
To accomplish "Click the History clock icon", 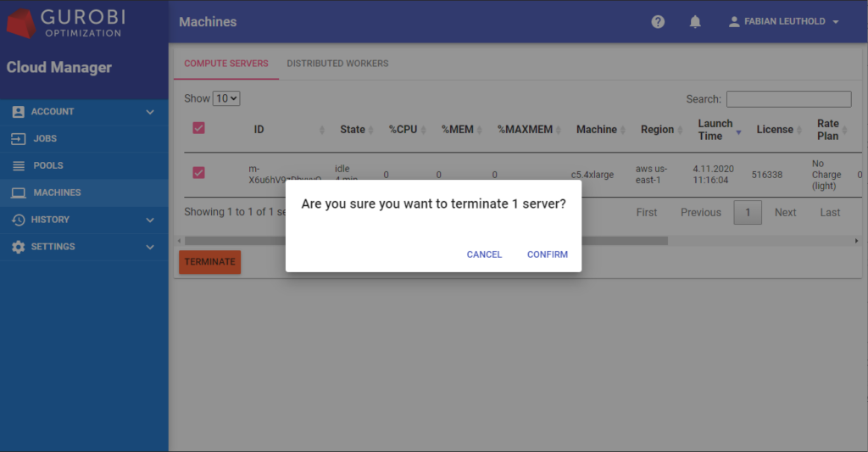I will pyautogui.click(x=19, y=220).
